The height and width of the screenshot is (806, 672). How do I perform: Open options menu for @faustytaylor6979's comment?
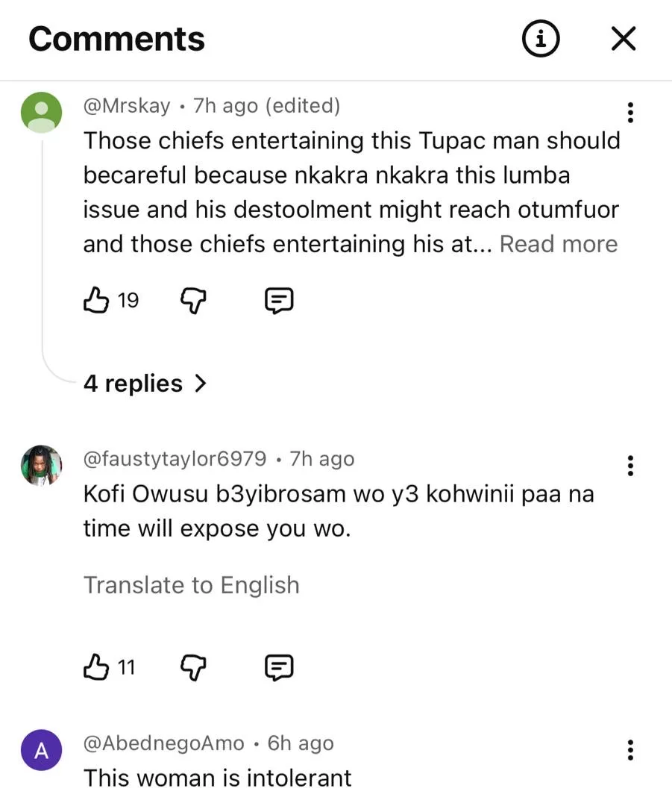point(630,466)
